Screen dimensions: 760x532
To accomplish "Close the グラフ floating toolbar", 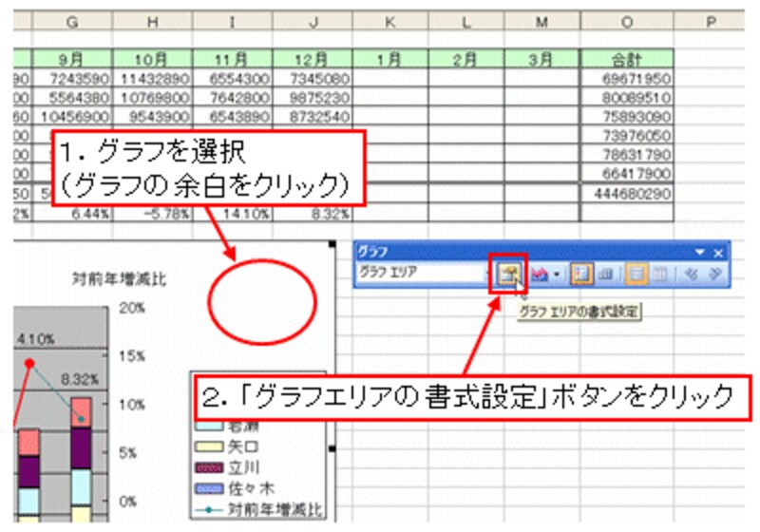I will (718, 253).
